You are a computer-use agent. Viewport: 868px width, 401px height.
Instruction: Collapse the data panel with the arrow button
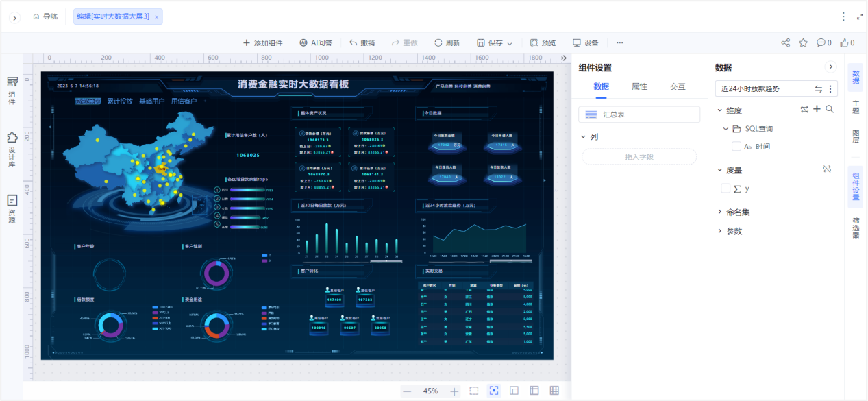(x=831, y=67)
